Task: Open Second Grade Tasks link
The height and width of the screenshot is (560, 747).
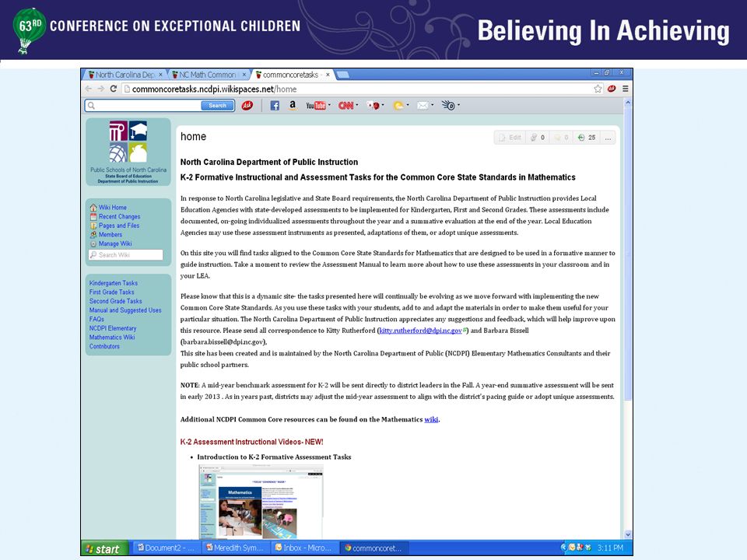Action: (x=115, y=301)
